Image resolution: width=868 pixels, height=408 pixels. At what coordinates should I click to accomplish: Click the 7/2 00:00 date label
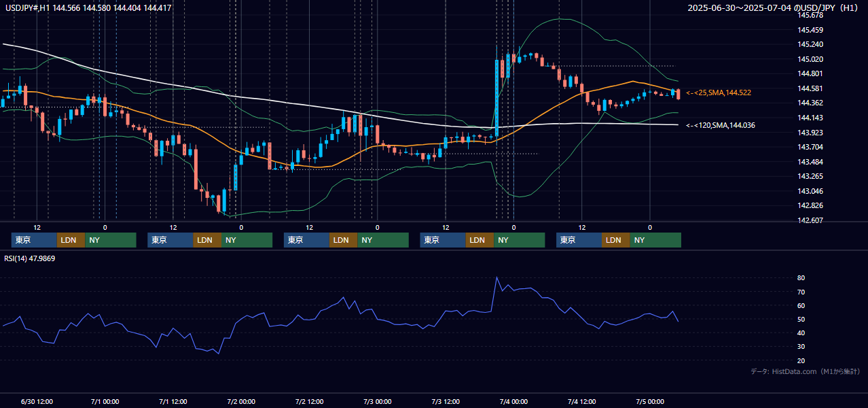tap(241, 401)
